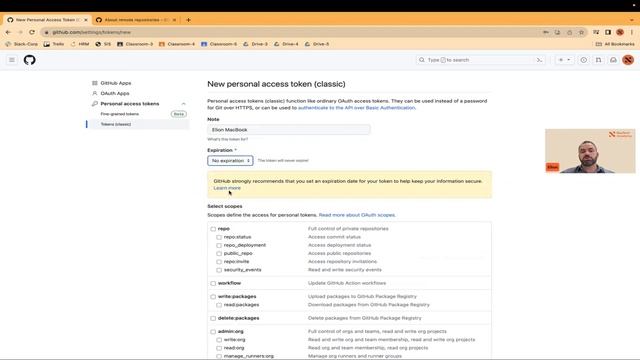Screen dimensions: 640x360
Task: Collapse the Personal access tokens section chevron
Action: pos(183,104)
